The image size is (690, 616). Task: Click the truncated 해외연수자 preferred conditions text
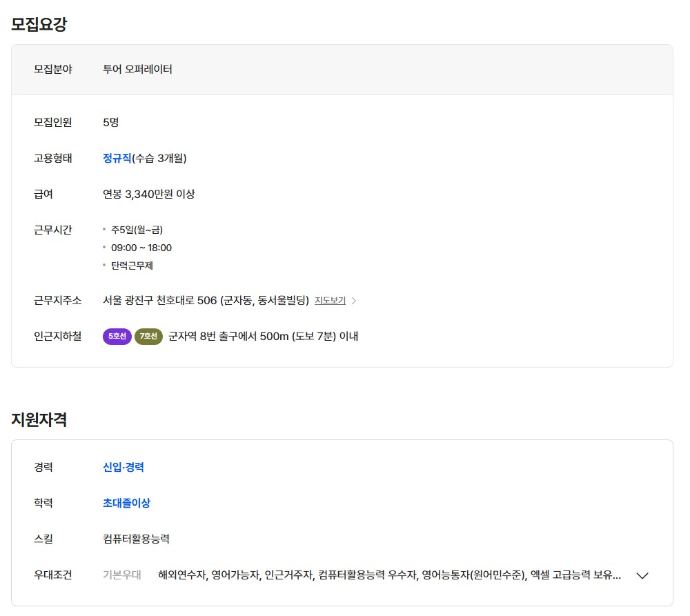389,575
